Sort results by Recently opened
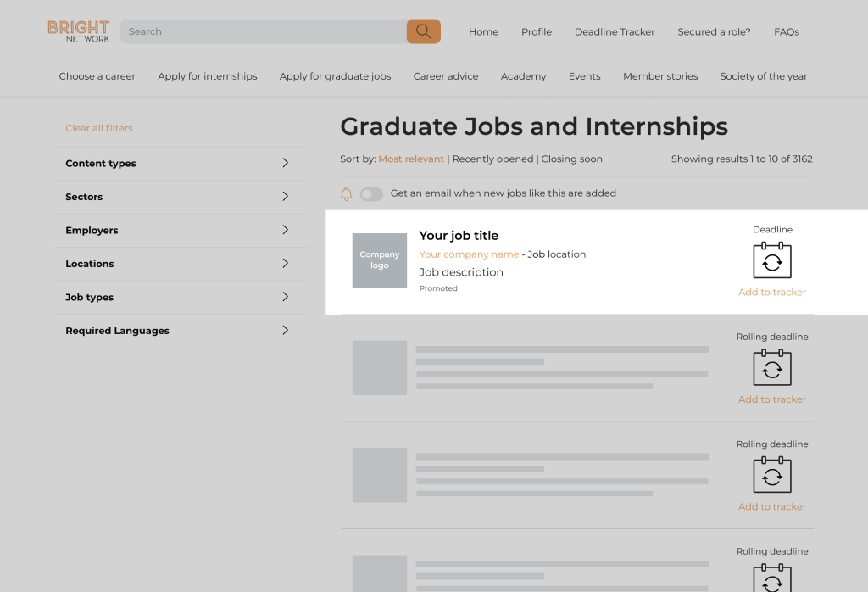 492,159
